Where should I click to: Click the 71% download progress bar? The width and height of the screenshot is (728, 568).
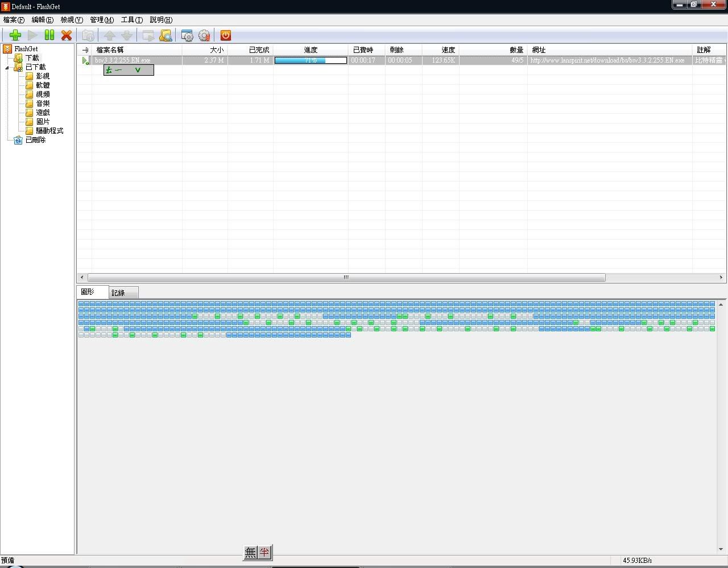(x=311, y=60)
